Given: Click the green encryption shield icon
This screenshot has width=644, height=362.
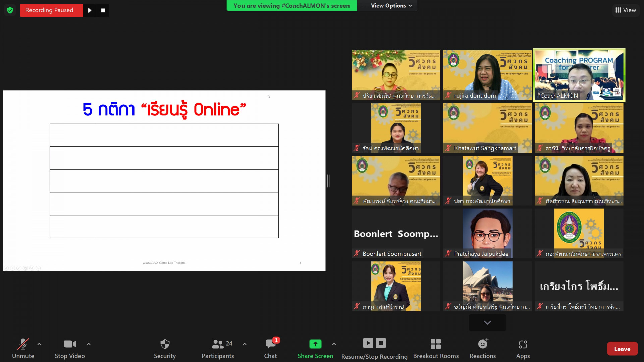Looking at the screenshot, I should (x=10, y=10).
